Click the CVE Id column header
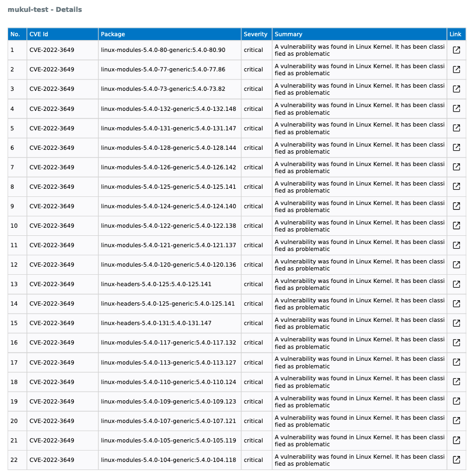473x476 pixels. pyautogui.click(x=62, y=34)
